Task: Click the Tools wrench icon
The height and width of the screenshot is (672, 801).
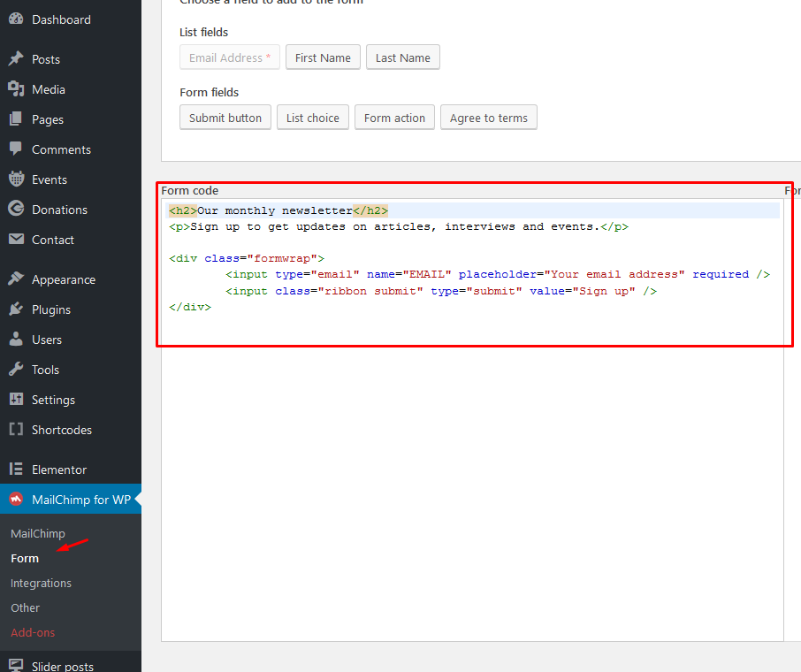Action: point(16,370)
